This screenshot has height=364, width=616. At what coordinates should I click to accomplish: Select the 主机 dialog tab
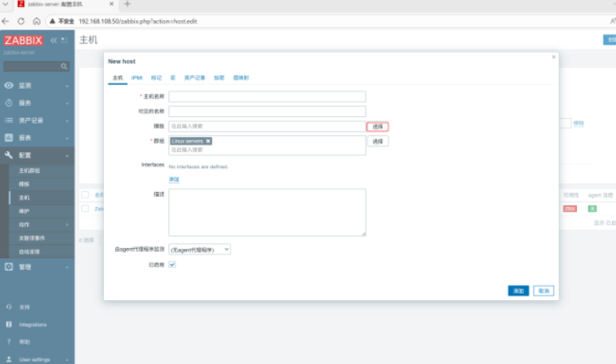(x=118, y=78)
